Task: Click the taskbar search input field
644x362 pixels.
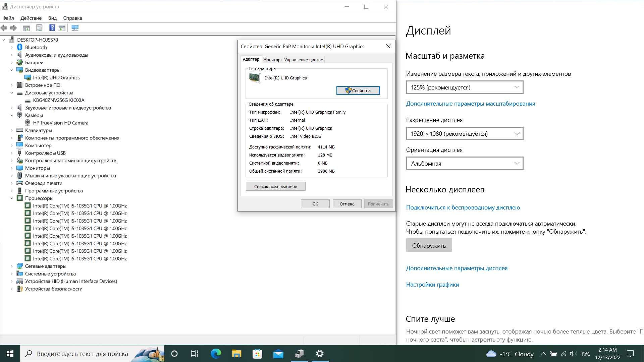Action: (x=92, y=354)
